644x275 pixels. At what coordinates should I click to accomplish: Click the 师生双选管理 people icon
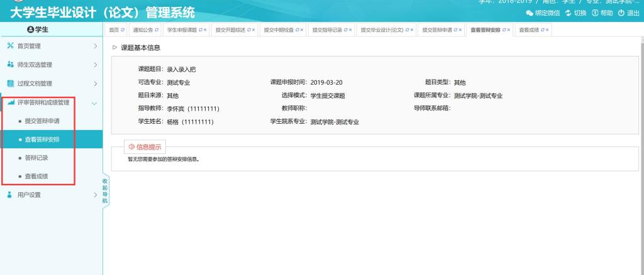(x=9, y=65)
